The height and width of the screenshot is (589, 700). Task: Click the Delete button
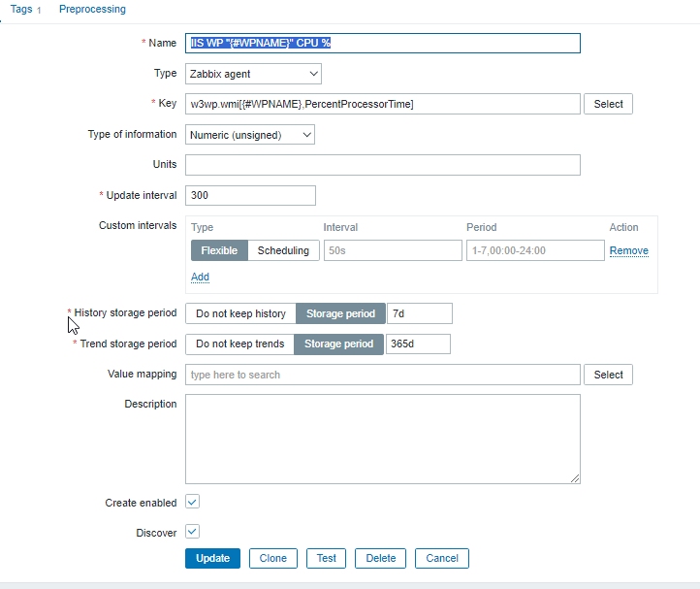tap(380, 558)
